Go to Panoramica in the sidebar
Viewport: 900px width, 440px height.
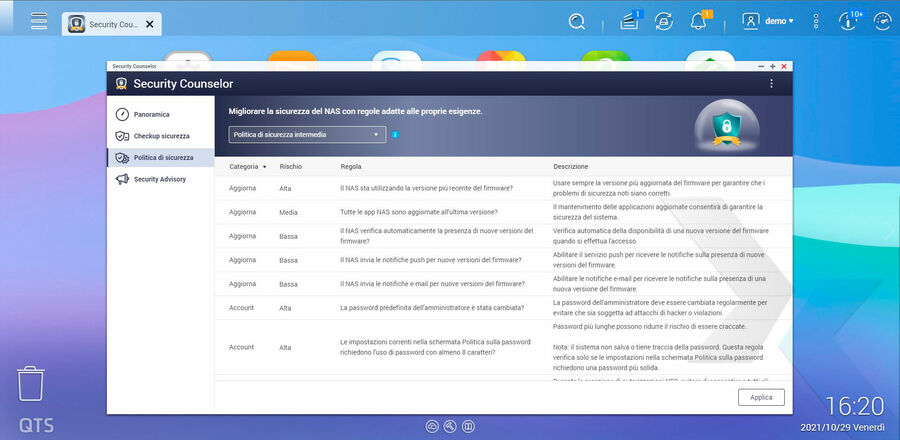coord(151,114)
